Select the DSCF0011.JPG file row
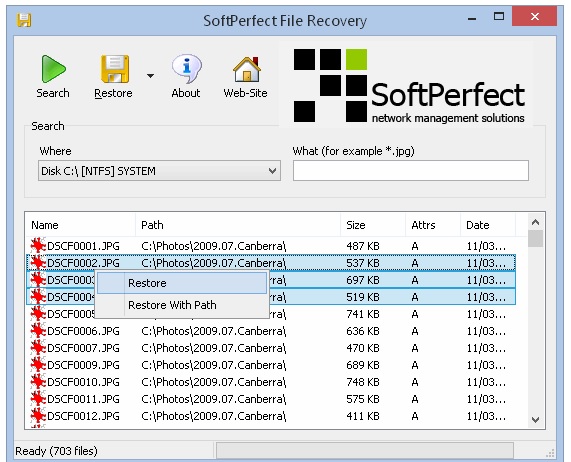The height and width of the screenshot is (462, 571). click(271, 399)
